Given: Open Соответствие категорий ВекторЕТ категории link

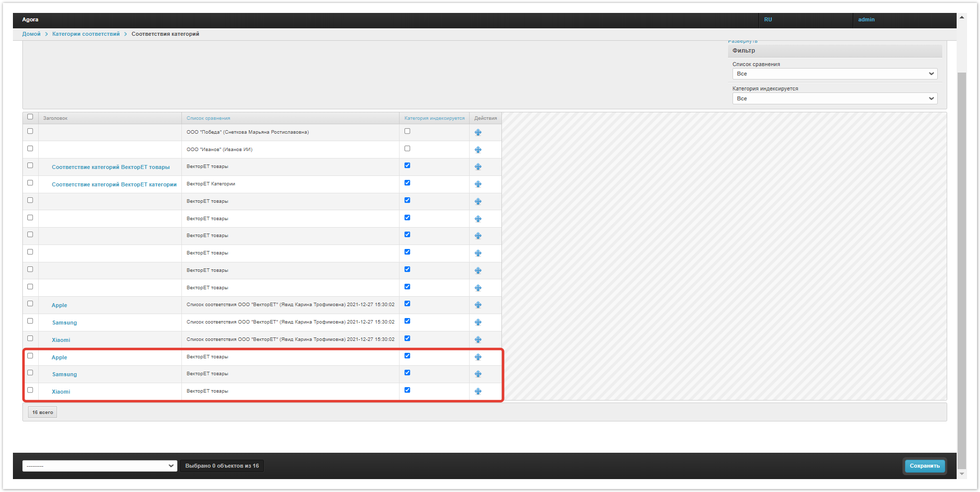Looking at the screenshot, I should [114, 184].
